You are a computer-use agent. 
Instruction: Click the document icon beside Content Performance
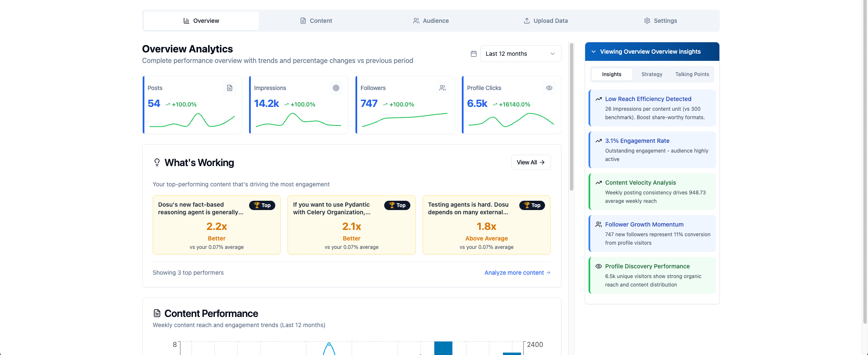(157, 313)
